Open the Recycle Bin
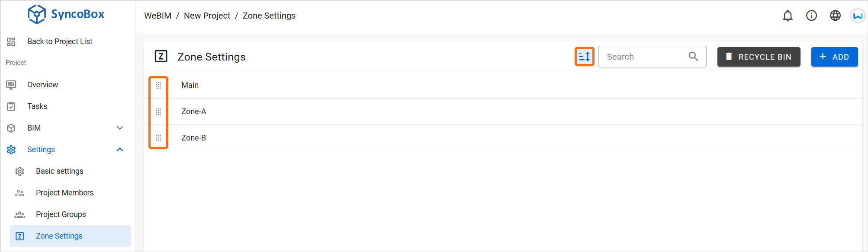This screenshot has width=868, height=252. (x=759, y=57)
